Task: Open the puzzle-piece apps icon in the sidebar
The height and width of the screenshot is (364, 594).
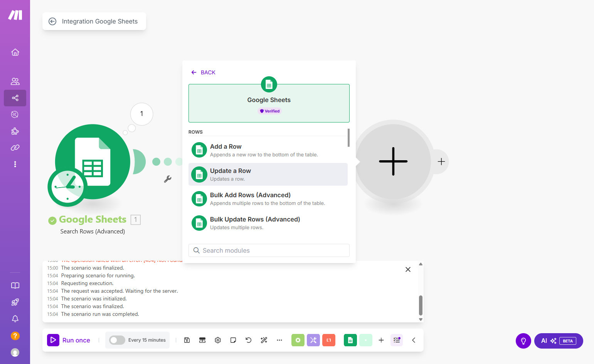Action: click(x=15, y=131)
